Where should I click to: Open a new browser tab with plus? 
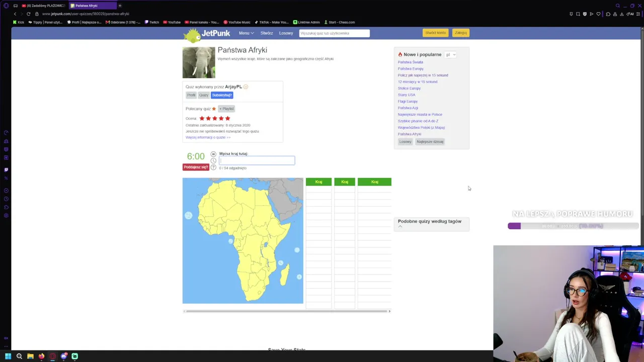120,6
